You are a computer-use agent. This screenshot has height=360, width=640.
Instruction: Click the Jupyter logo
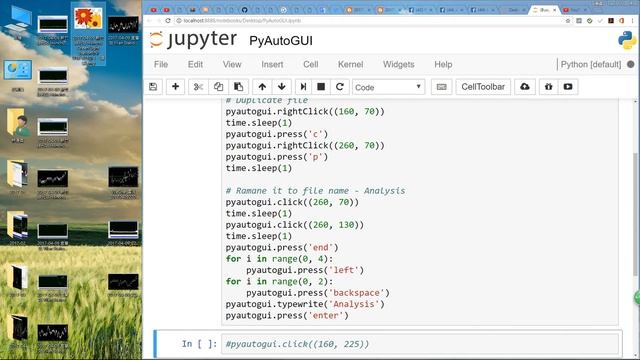[193, 40]
